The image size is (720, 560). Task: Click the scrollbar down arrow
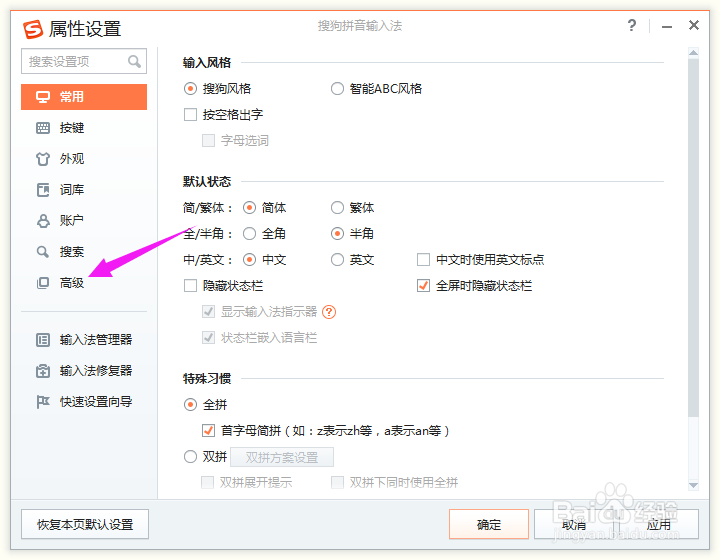(x=693, y=485)
